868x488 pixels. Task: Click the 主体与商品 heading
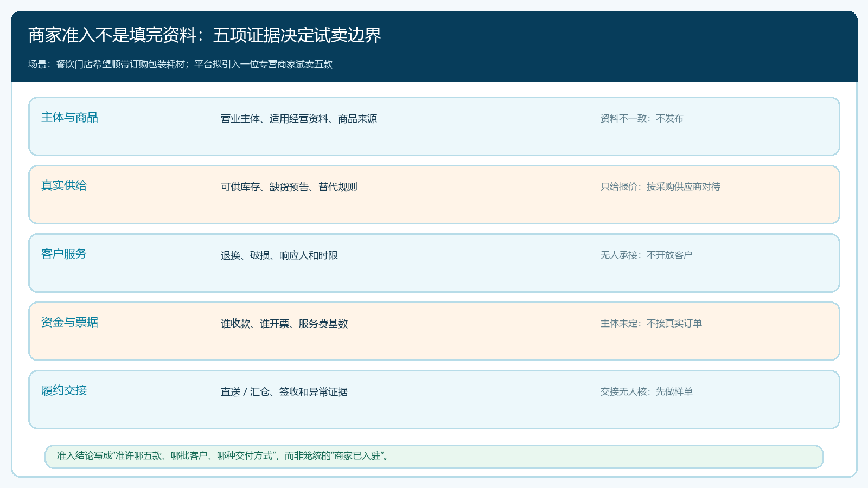pos(69,118)
